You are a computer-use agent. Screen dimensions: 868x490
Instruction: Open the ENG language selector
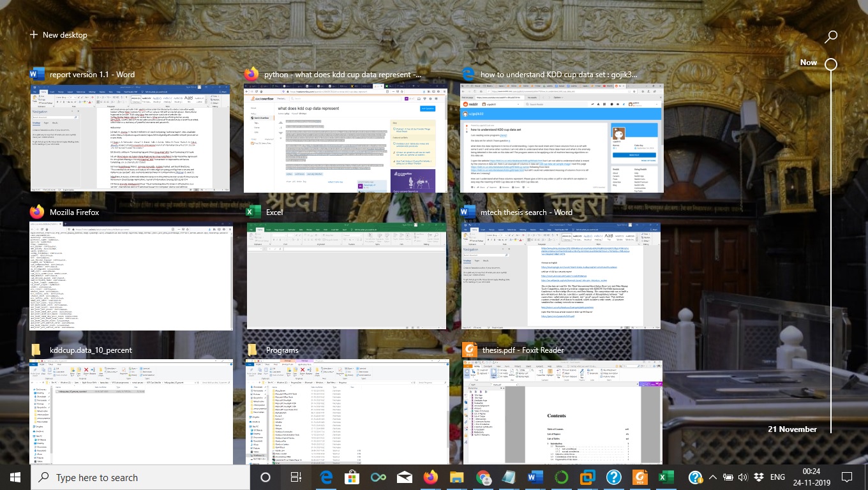pos(777,477)
